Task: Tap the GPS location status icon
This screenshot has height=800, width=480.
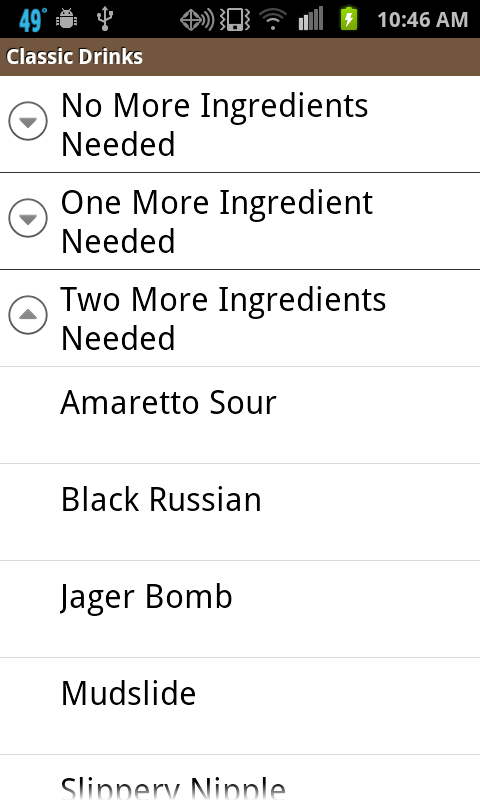Action: click(196, 20)
